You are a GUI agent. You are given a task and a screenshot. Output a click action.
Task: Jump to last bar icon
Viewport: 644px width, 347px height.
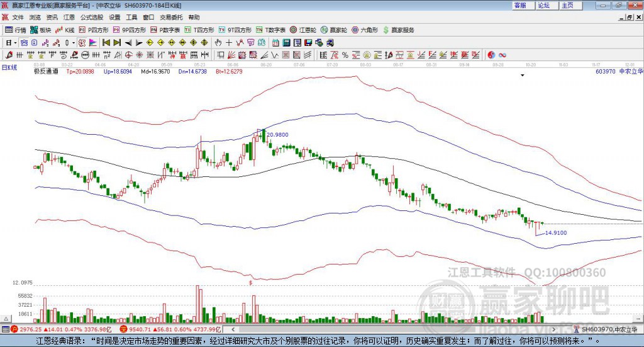(x=117, y=43)
